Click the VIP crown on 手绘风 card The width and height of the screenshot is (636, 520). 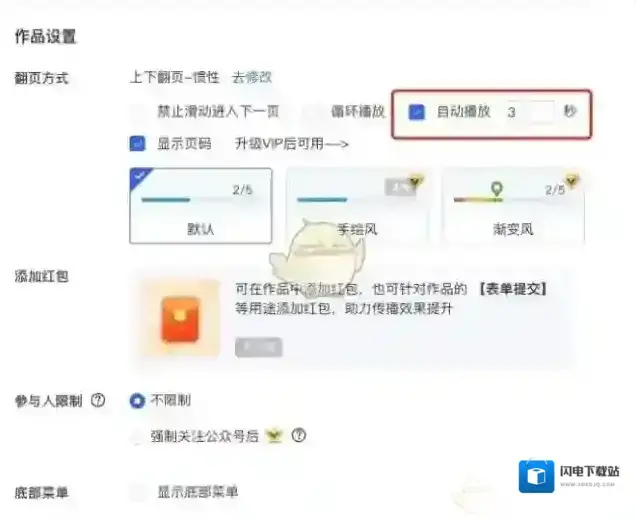pos(416,181)
